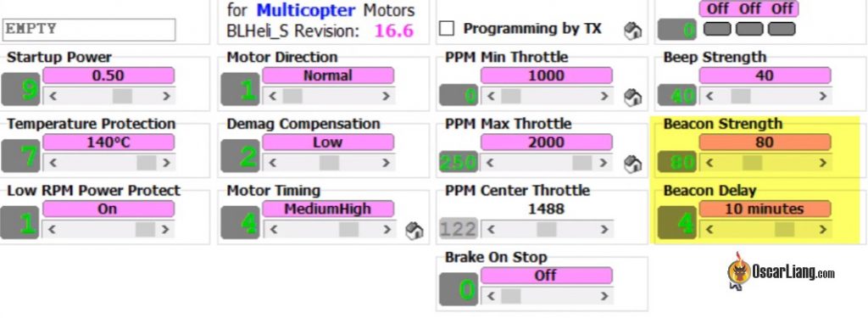Increase Beacon Delay with right arrow

point(823,229)
